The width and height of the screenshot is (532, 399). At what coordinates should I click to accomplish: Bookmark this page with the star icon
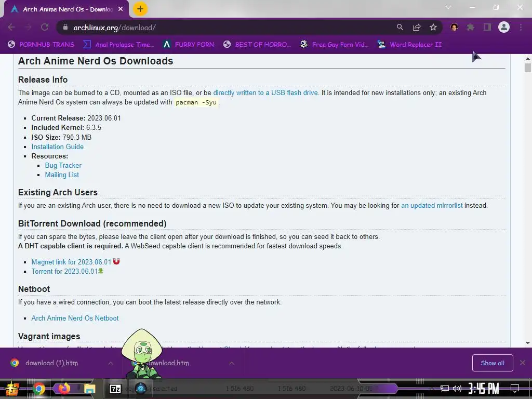pyautogui.click(x=433, y=27)
